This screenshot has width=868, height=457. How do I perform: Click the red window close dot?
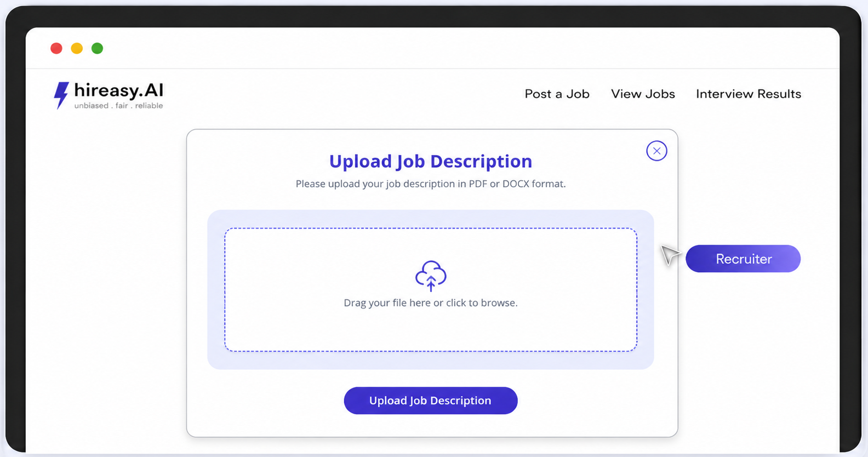[x=56, y=48]
